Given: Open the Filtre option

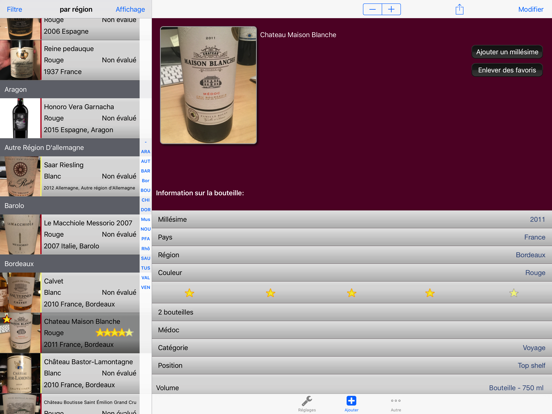Looking at the screenshot, I should (x=14, y=9).
